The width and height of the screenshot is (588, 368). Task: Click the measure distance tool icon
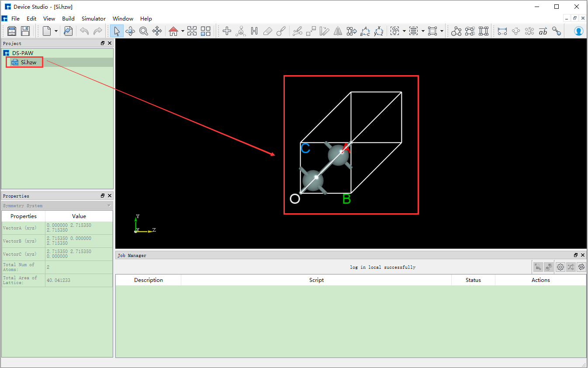click(x=502, y=31)
